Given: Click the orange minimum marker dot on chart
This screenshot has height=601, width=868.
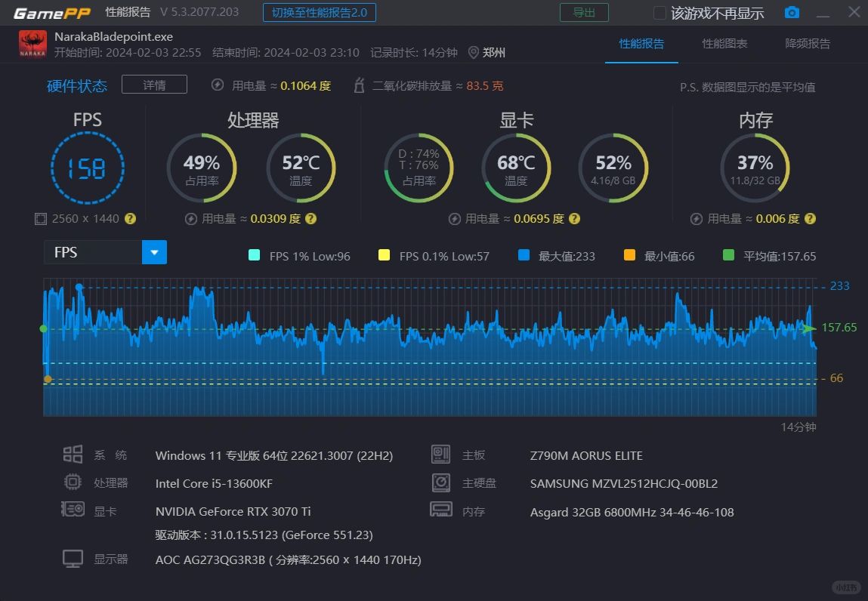Looking at the screenshot, I should click(48, 379).
